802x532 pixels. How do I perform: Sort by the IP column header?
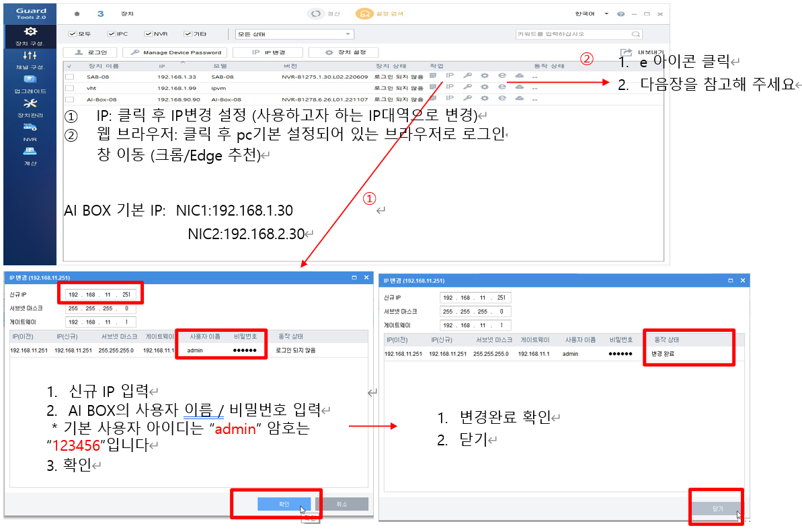[x=162, y=66]
